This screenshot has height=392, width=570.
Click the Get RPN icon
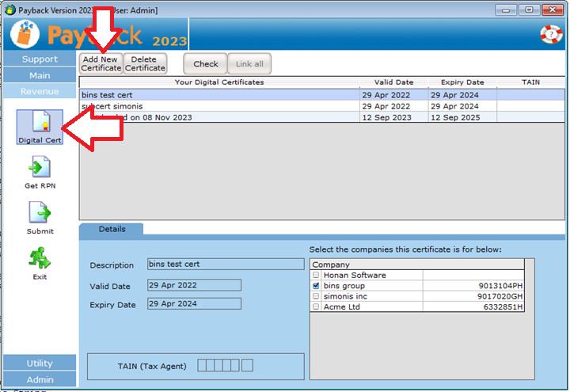[x=40, y=168]
